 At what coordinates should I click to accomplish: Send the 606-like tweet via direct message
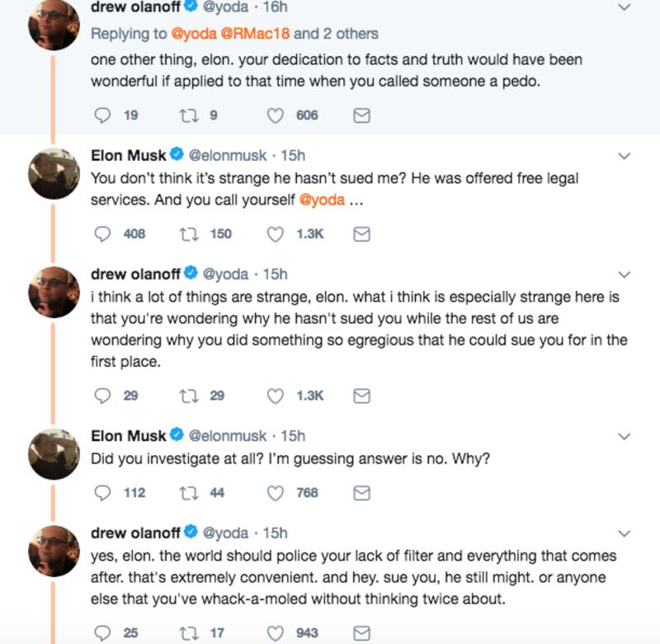click(361, 116)
